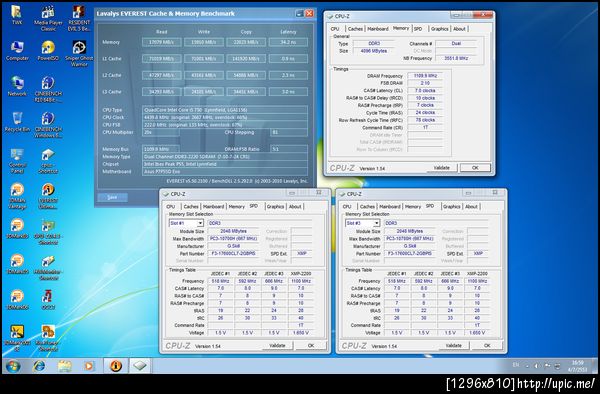Screen dimensions: 600x394
Task: Switch to the EVEREST taskbar button
Action: 116,366
